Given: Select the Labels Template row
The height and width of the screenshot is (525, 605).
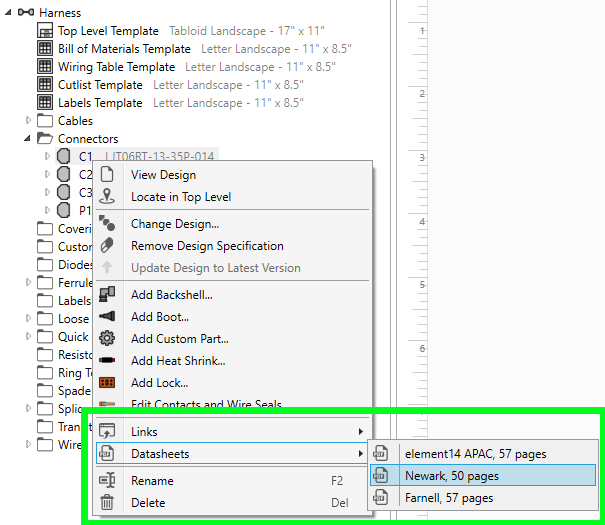Looking at the screenshot, I should tap(171, 102).
